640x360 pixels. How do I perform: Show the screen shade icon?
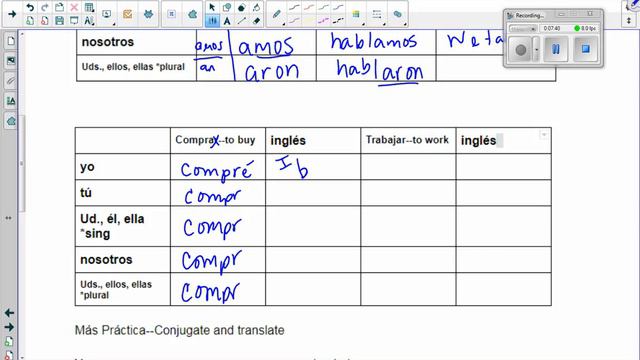point(74,20)
